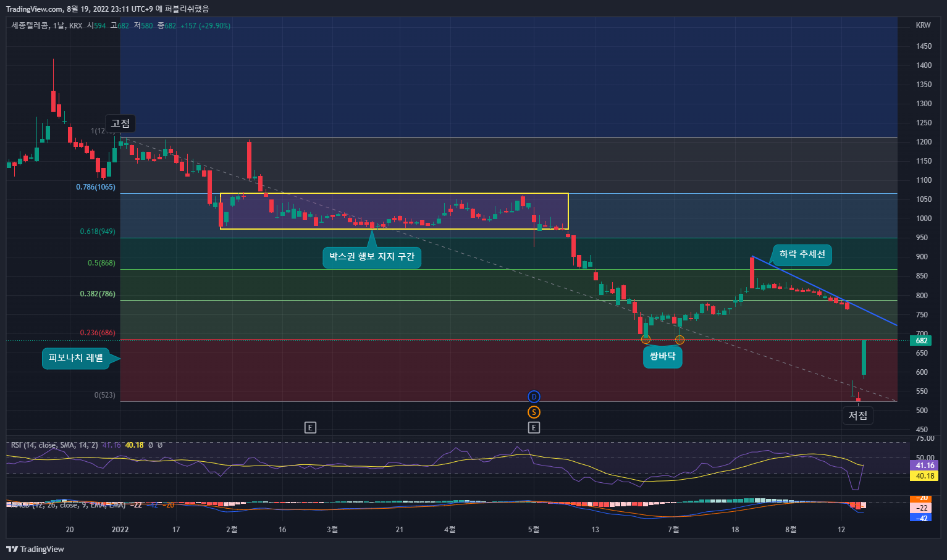Click the 8월 date axis label

coord(791,529)
